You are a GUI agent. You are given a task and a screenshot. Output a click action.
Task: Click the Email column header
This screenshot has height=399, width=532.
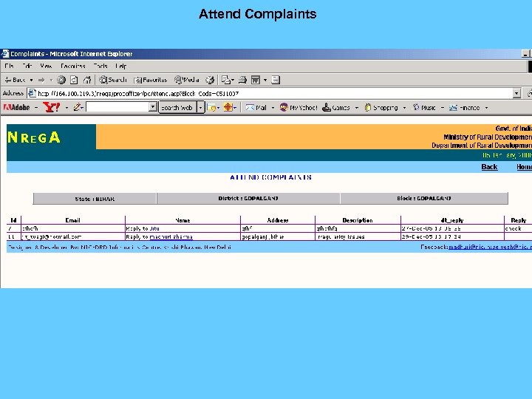[72, 220]
